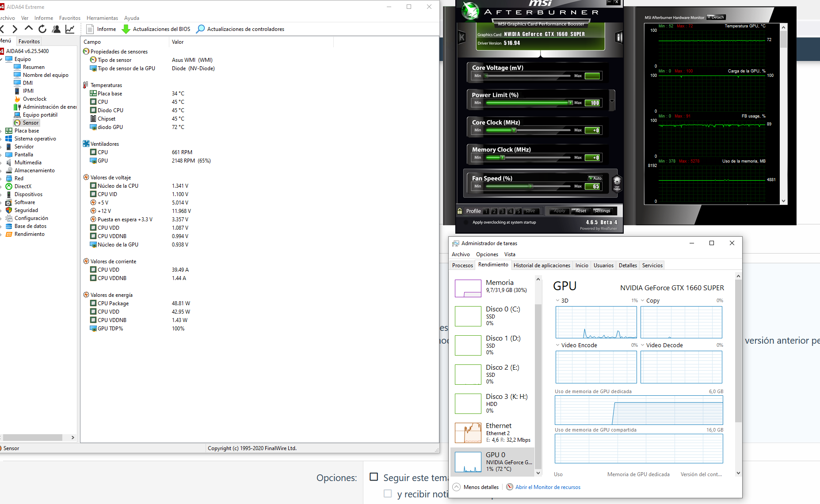Click Detach in Afterburner Hardware Monitor
This screenshot has height=504, width=820.
pyautogui.click(x=716, y=17)
